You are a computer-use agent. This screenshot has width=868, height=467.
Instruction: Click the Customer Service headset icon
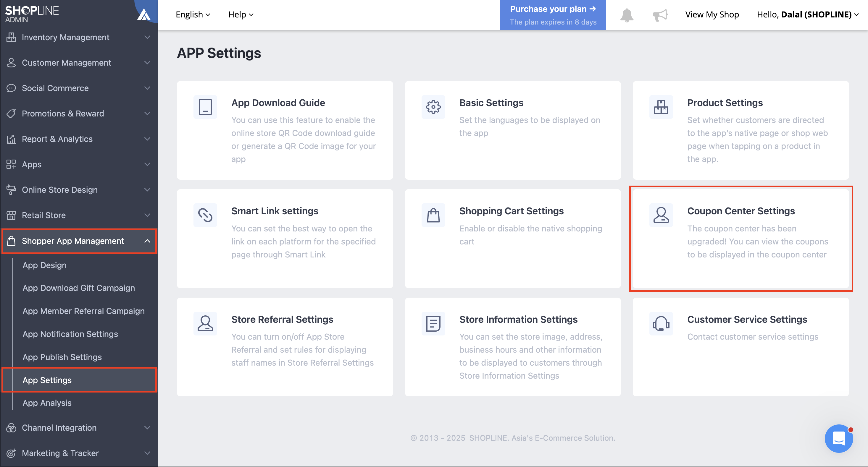pos(661,324)
